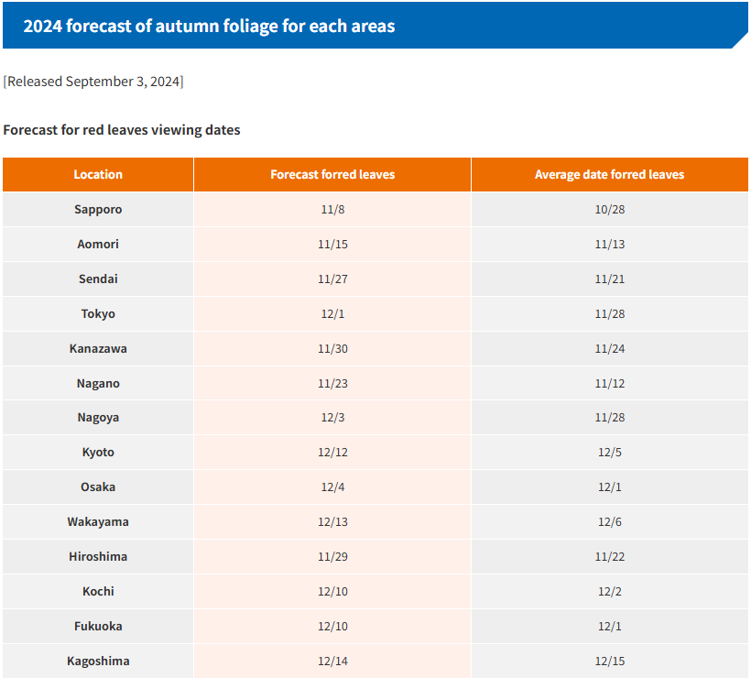Click the Sapporo row label
The width and height of the screenshot is (751, 700).
pos(98,209)
